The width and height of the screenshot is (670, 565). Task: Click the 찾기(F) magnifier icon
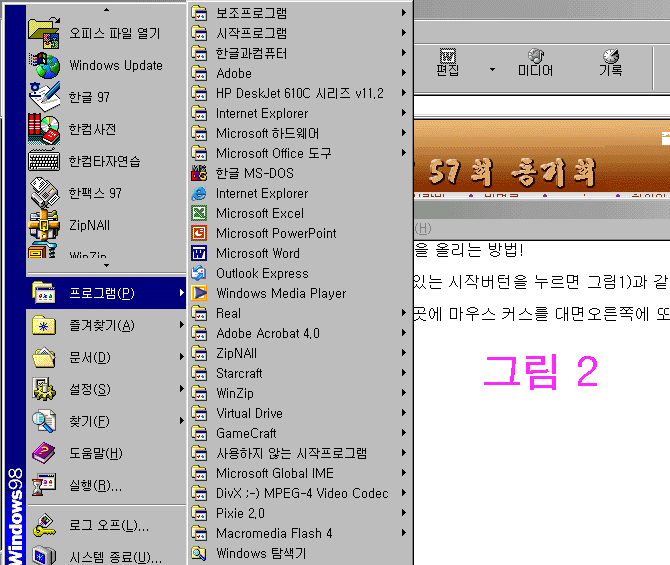pos(44,421)
